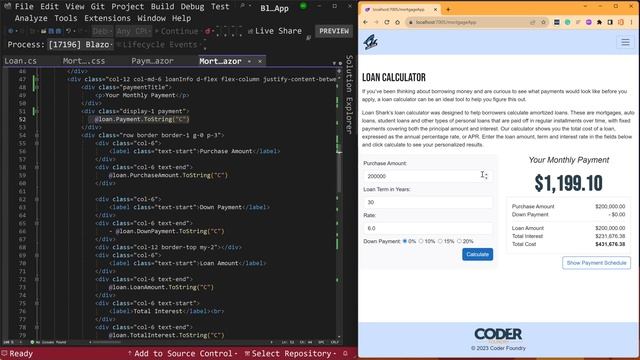The height and width of the screenshot is (360, 640).
Task: Open the editor tab overflow dropdown
Action: (x=334, y=63)
